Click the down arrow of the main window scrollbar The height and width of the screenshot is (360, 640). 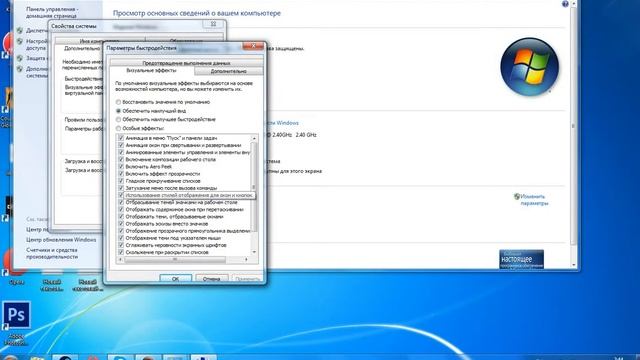coord(573,265)
